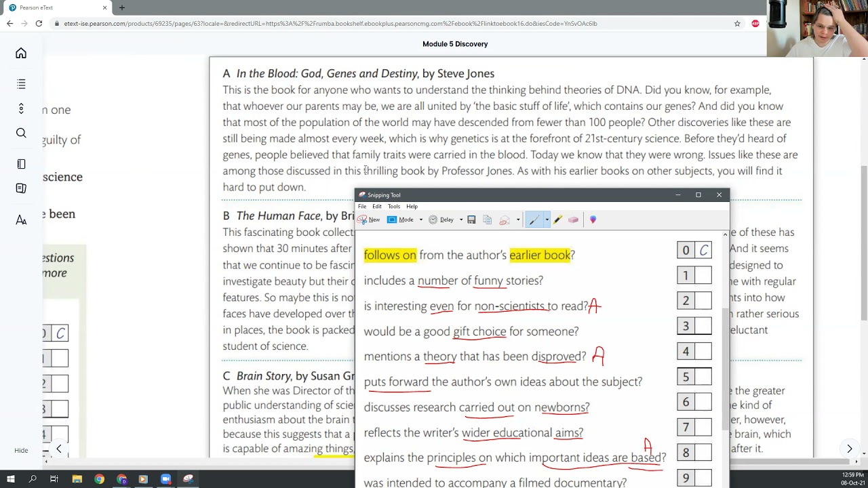Open the Send Snip dropdown arrow
Viewport: 868px width, 488px height.
(x=517, y=220)
